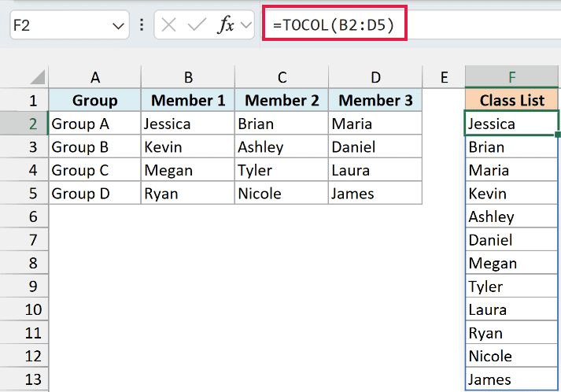Screen dimensions: 561x392
Task: Select column C header
Action: coord(282,77)
